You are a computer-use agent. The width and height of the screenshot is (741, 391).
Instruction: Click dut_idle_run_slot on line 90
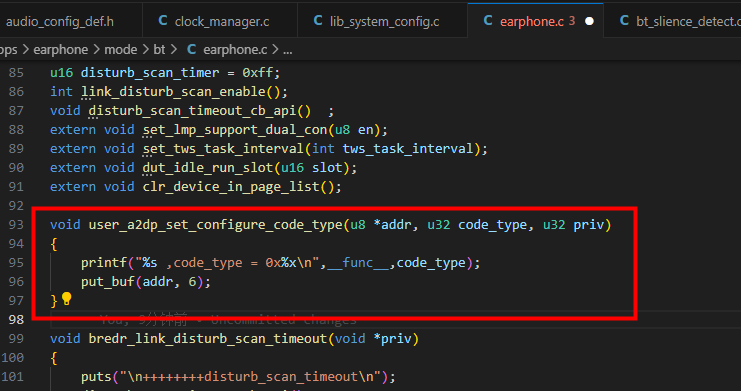208,167
